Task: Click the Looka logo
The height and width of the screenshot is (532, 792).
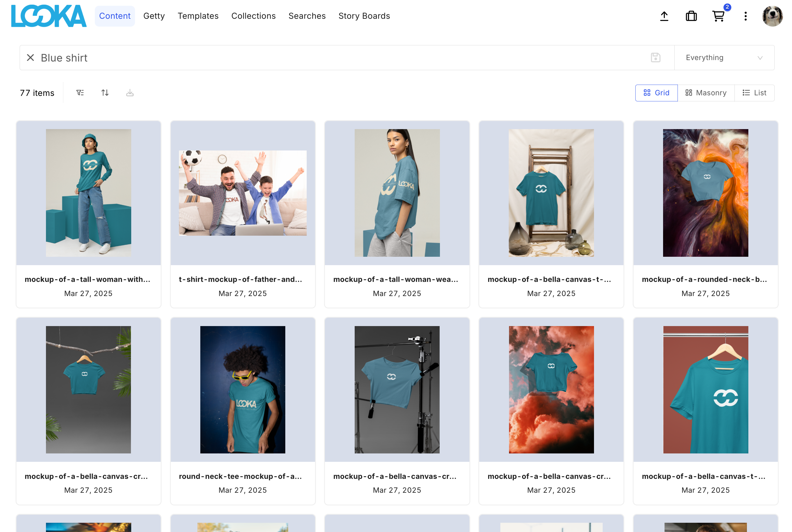Action: (49, 16)
